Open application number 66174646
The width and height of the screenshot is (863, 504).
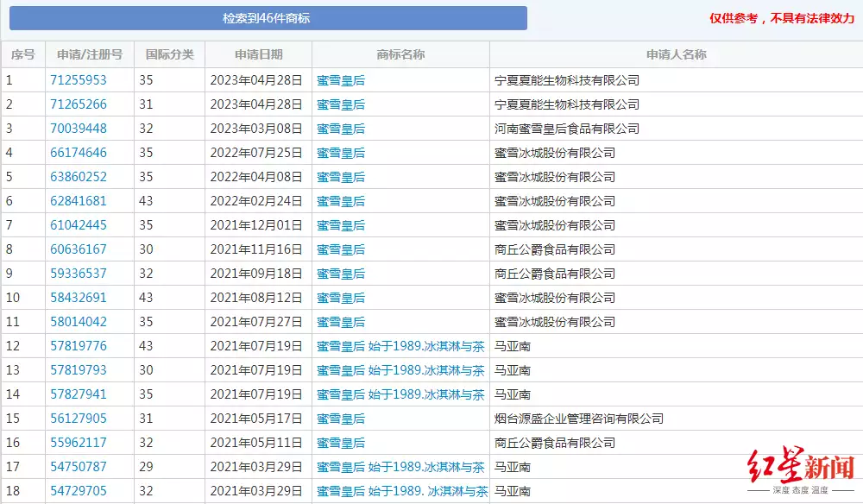pyautogui.click(x=79, y=153)
